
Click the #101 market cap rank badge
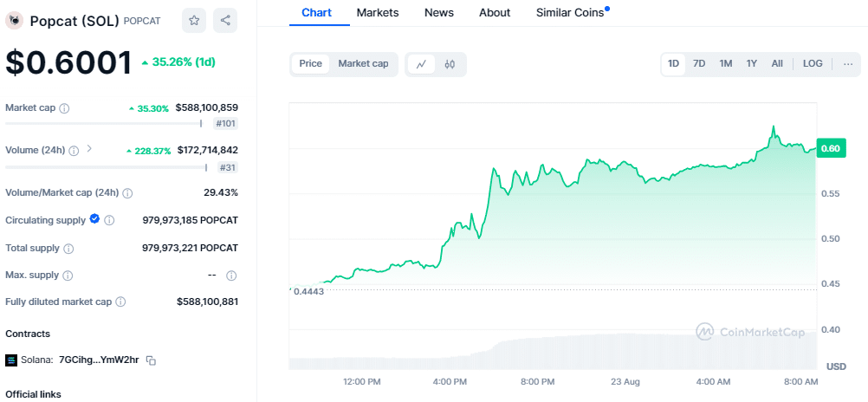click(x=226, y=124)
